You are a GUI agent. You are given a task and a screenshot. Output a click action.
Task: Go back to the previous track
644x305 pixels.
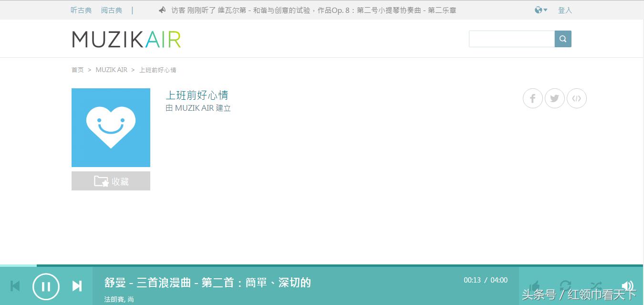pyautogui.click(x=15, y=286)
